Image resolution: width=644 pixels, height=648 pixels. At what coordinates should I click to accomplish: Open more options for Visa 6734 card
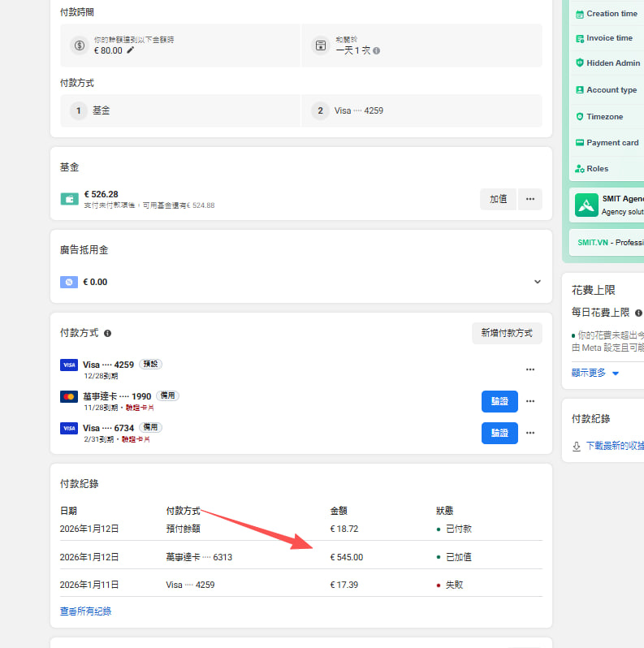point(530,433)
